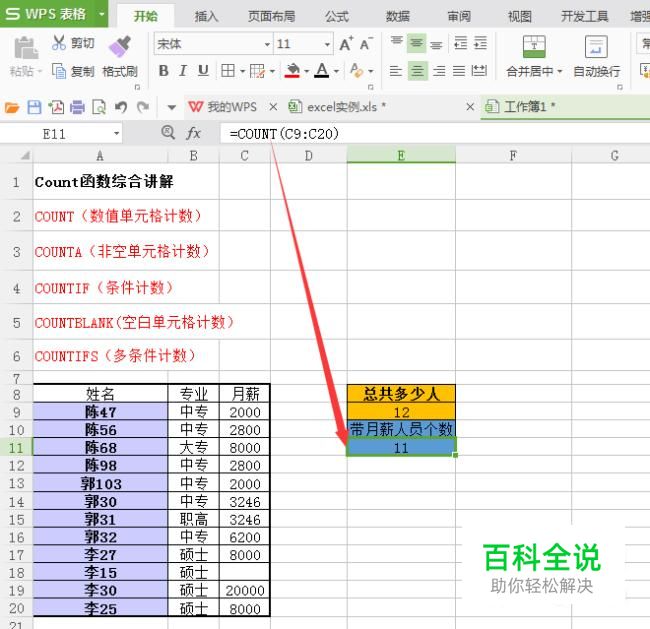This screenshot has height=629, width=650.
Task: Click the Print Preview icon
Action: click(x=99, y=107)
